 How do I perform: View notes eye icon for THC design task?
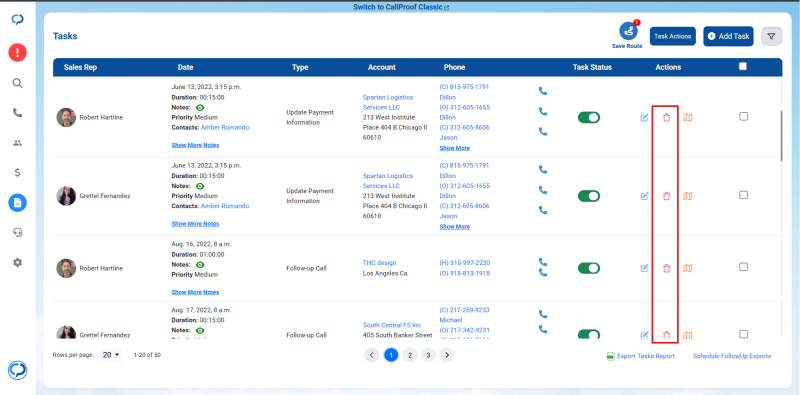[x=200, y=265]
